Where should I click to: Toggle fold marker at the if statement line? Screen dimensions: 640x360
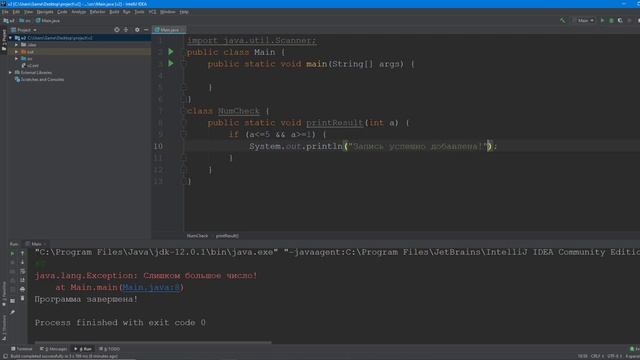[184, 134]
